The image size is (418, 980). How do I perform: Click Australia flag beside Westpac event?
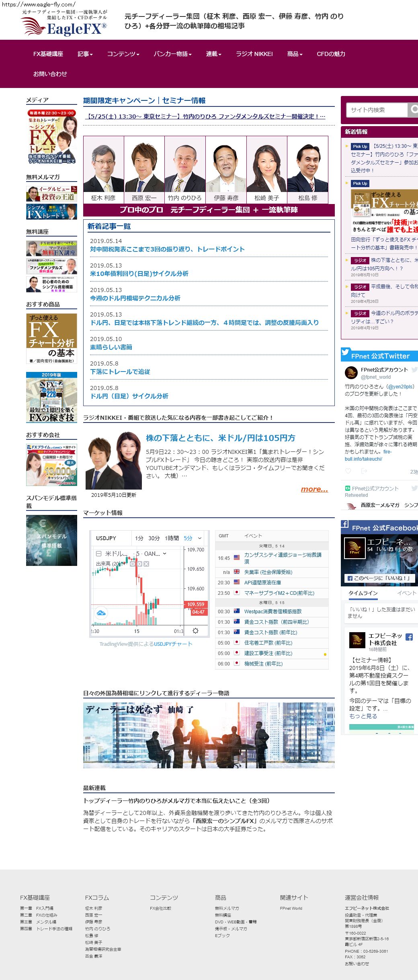pos(237,611)
